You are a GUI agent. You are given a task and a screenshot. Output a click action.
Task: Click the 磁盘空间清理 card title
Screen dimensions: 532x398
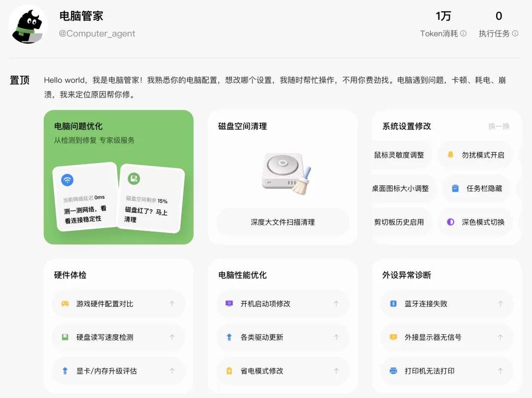tap(242, 126)
